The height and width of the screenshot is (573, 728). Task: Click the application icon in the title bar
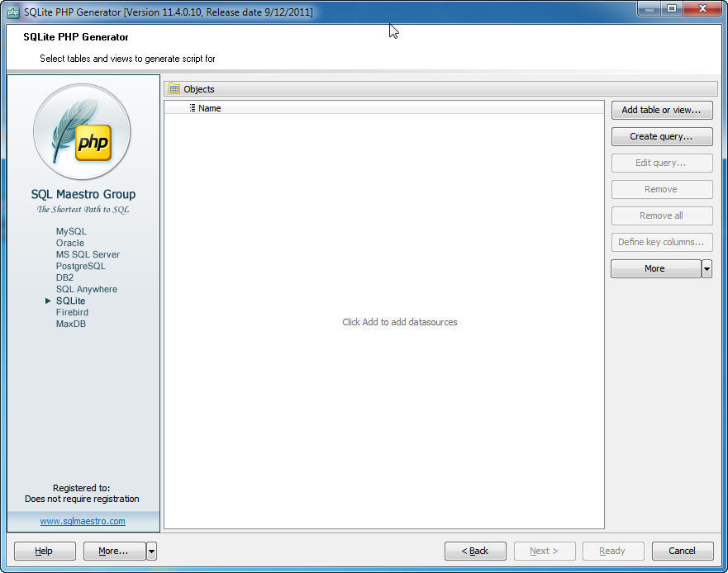coord(12,12)
